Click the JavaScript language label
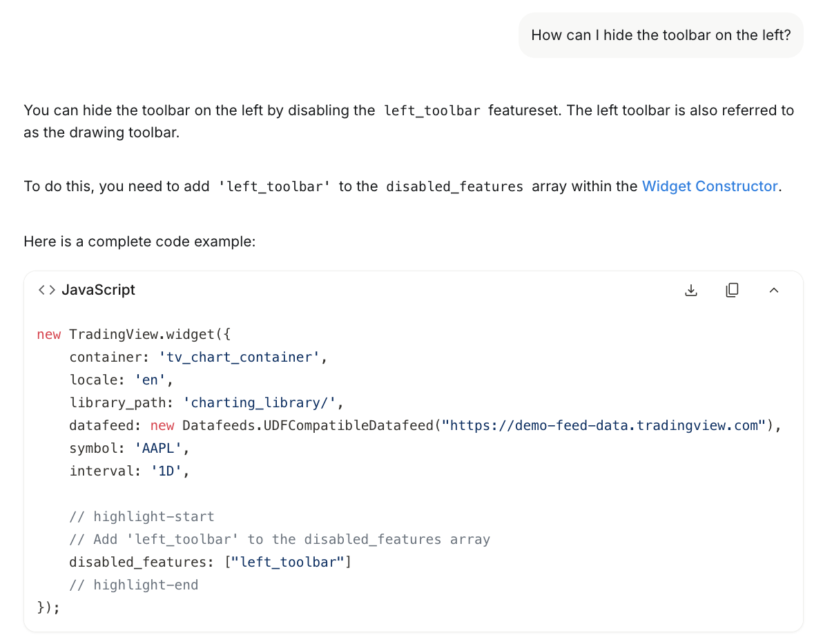The width and height of the screenshot is (823, 644). pos(98,291)
